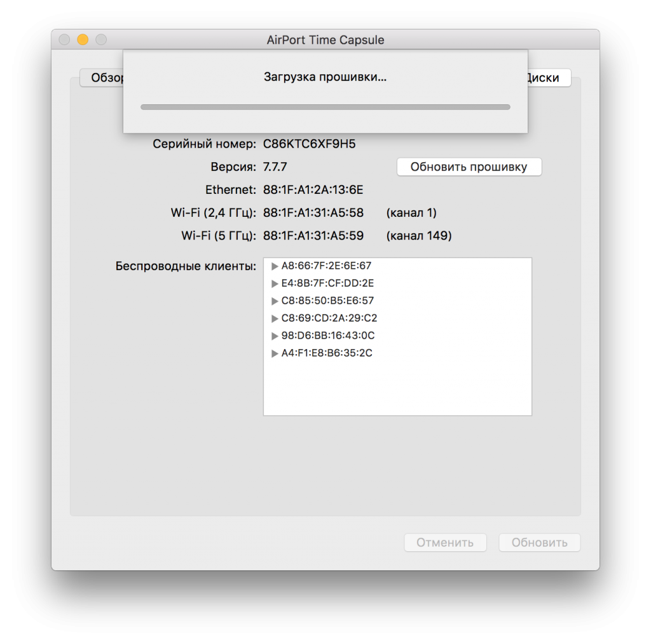This screenshot has width=651, height=644.
Task: Select client row E4:8B:7F:CF:DD:2E
Action: pyautogui.click(x=397, y=283)
